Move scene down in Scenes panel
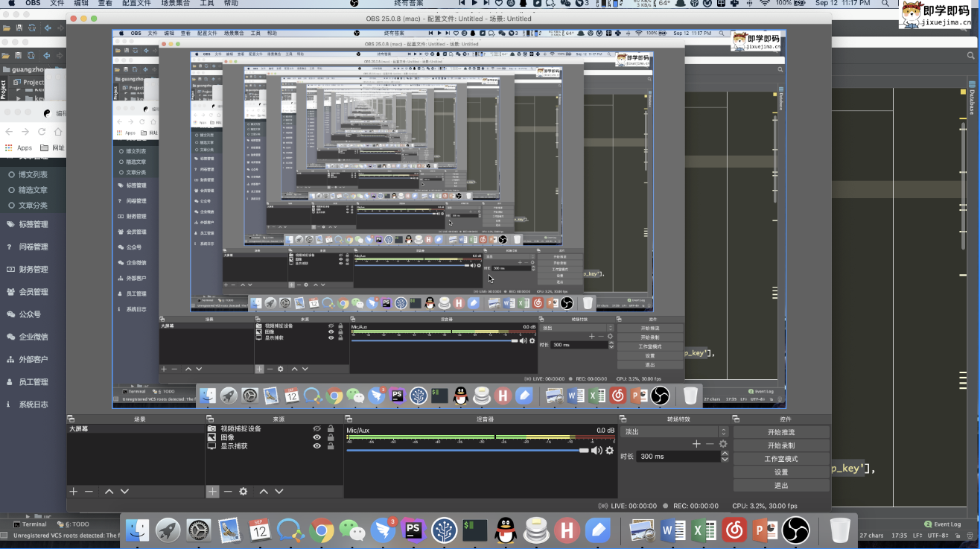 tap(124, 492)
